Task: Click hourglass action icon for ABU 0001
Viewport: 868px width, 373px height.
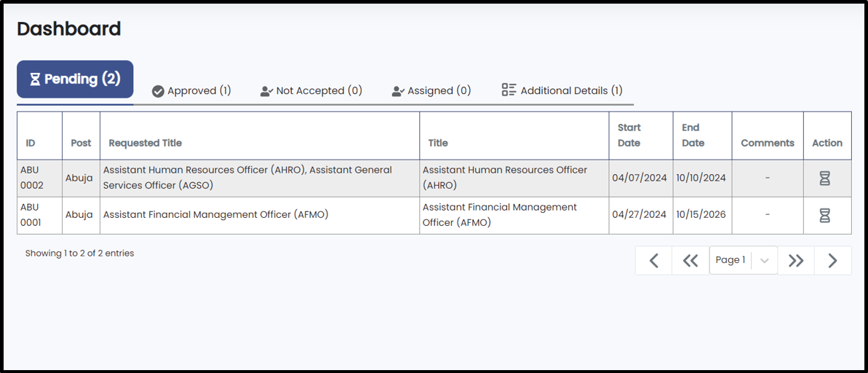Action: click(824, 216)
